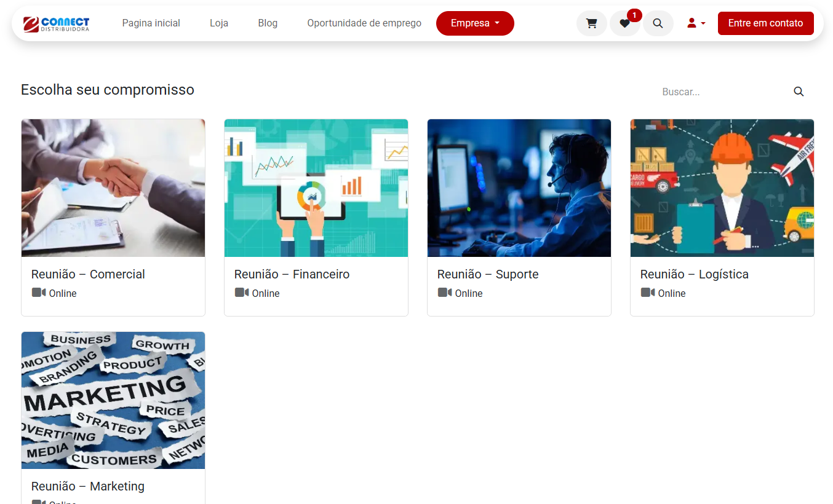Expand the Empresa dropdown menu

474,23
